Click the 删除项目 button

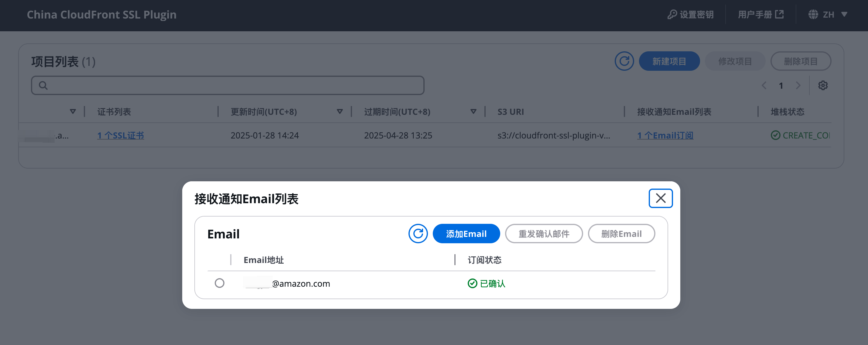[801, 61]
